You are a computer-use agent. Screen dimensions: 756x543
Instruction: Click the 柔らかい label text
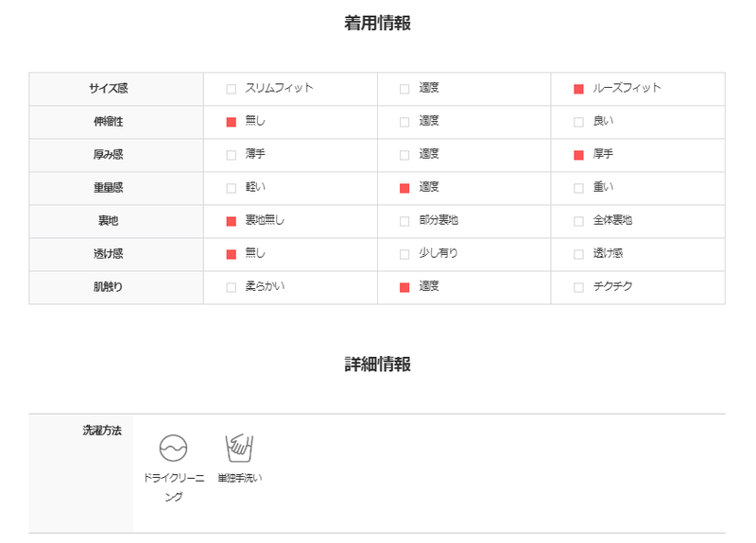click(x=265, y=287)
